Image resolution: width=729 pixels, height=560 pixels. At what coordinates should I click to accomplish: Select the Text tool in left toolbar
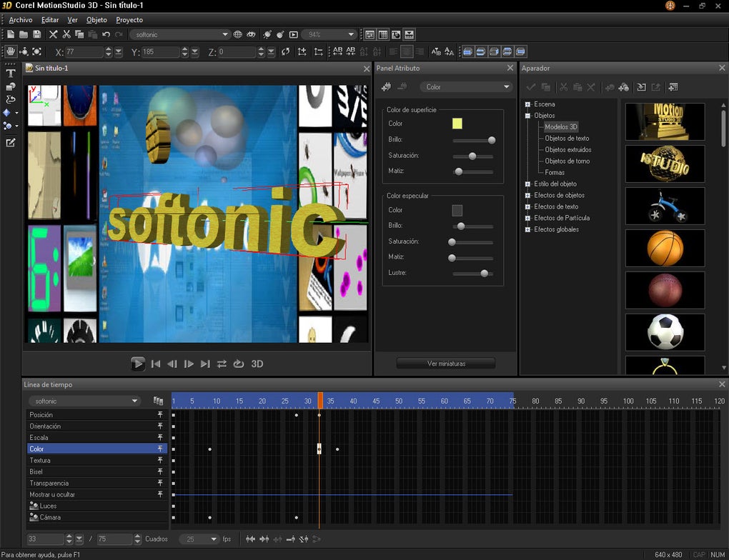(x=10, y=73)
